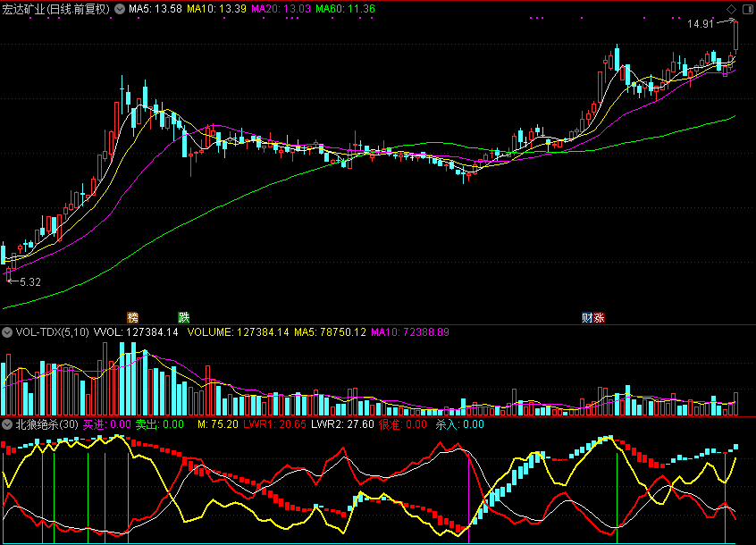Screen dimensions: 756x545
Task: Click the 很准: 0.00 label
Action: pos(403,424)
